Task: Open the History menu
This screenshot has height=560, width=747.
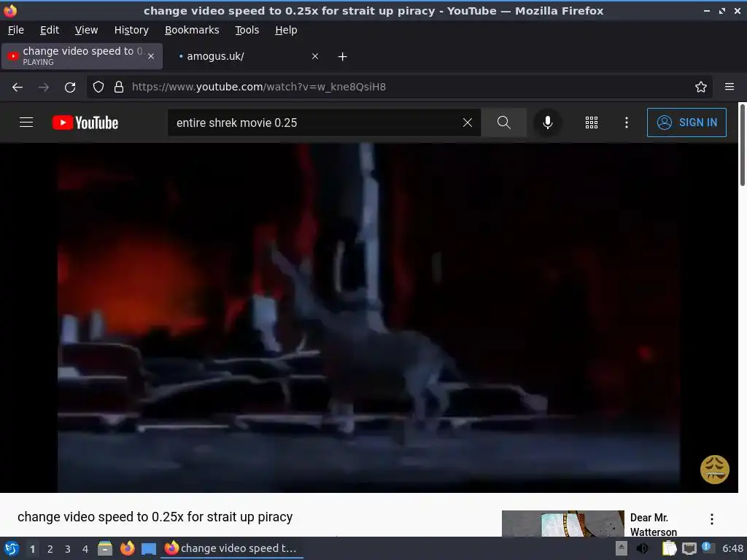Action: click(x=131, y=30)
